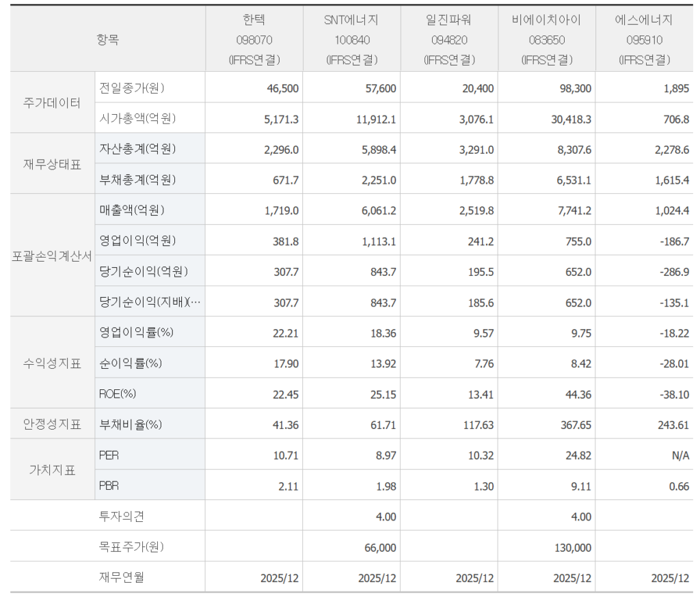The image size is (700, 597).
Task: Select 일진파워 closing price 20,400
Action: pos(478,88)
